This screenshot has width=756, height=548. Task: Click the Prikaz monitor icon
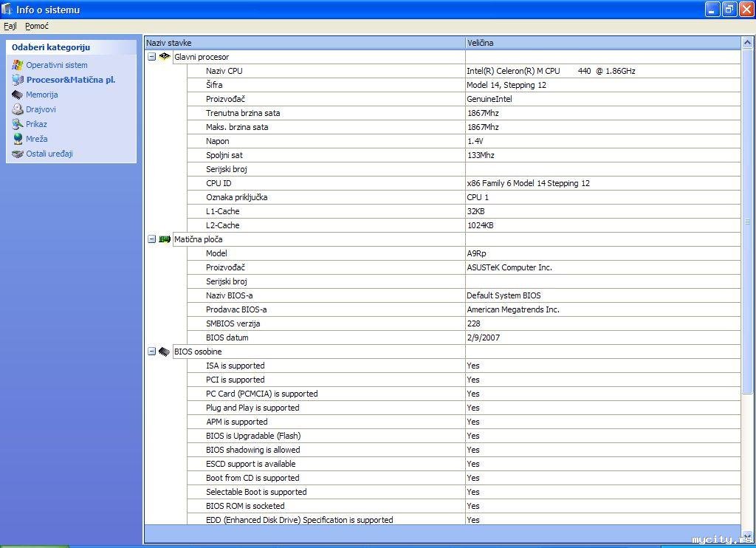18,124
